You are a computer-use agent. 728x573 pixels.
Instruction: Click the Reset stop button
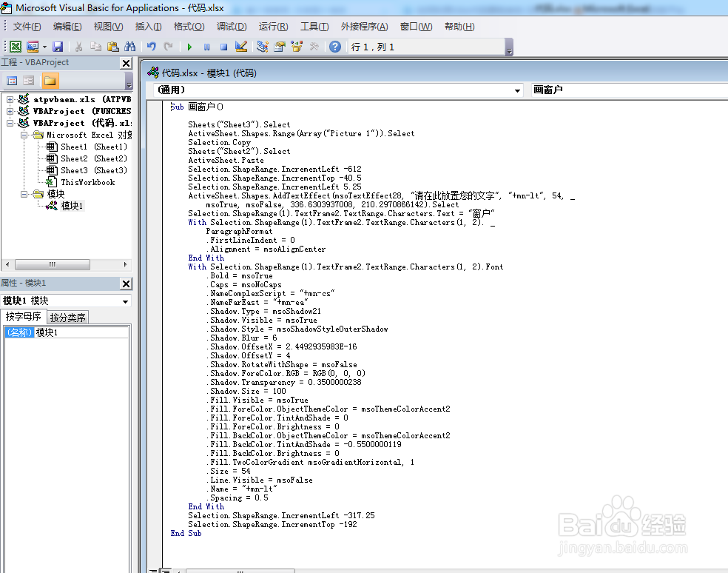223,47
